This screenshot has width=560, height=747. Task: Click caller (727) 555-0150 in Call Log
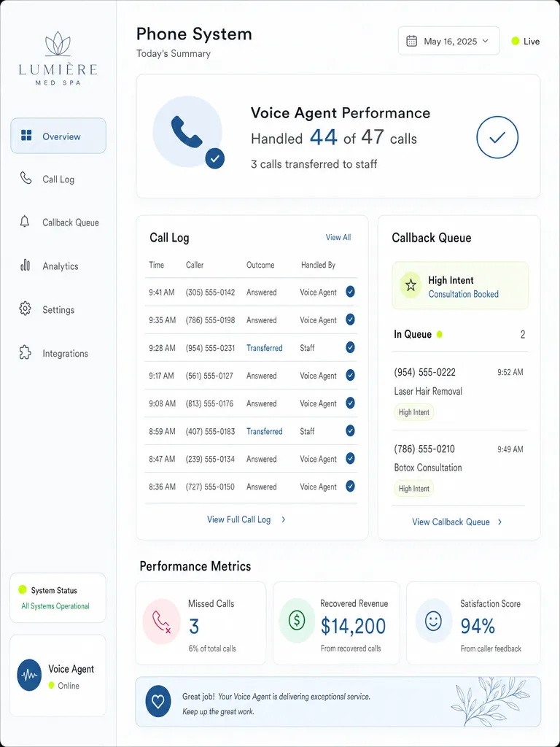click(x=210, y=487)
